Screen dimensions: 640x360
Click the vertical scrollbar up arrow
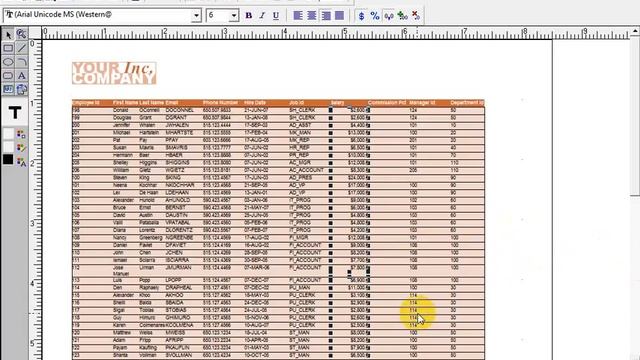pyautogui.click(x=635, y=31)
